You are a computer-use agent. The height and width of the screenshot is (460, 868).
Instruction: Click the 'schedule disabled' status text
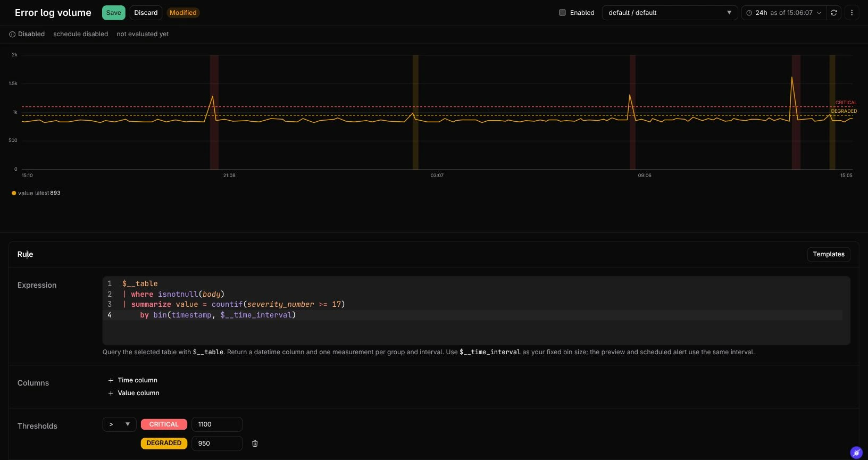80,34
